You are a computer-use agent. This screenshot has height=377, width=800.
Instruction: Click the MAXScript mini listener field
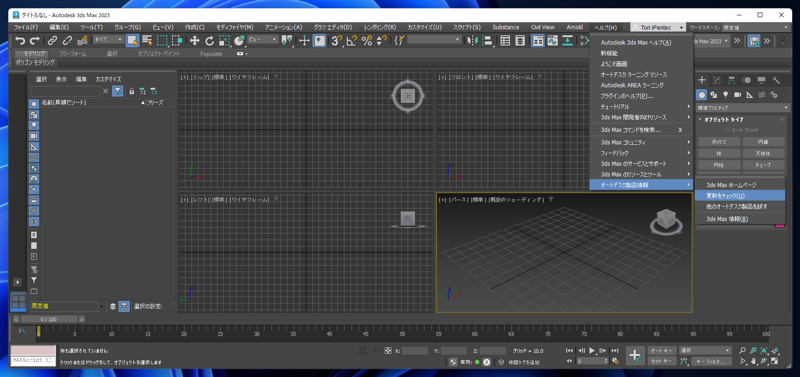[x=33, y=360]
